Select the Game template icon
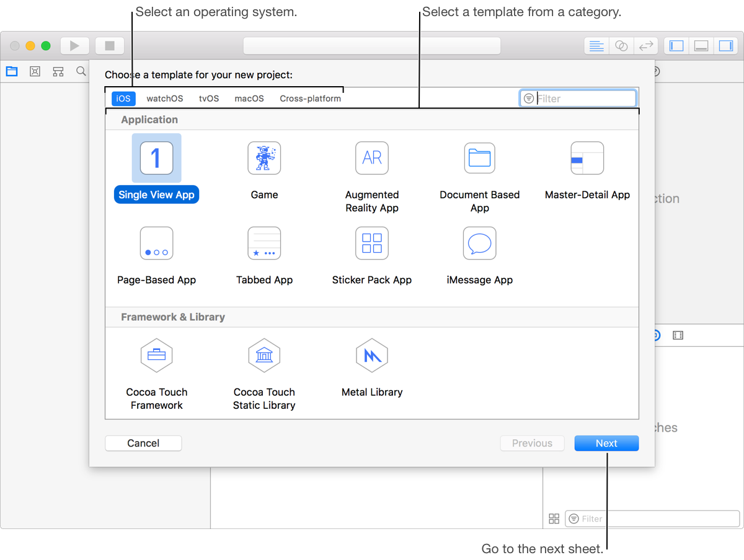 point(264,158)
